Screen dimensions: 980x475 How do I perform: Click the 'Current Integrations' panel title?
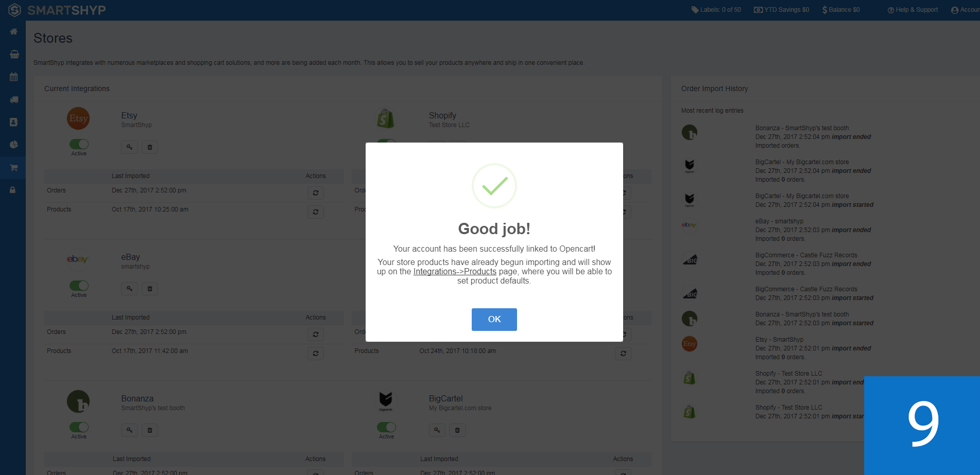click(77, 89)
